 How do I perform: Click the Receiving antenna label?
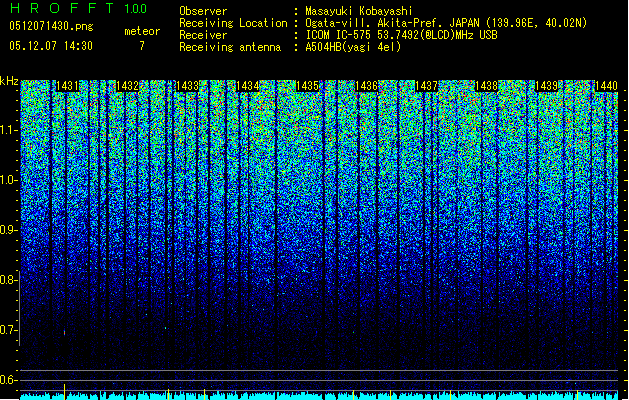click(x=230, y=47)
